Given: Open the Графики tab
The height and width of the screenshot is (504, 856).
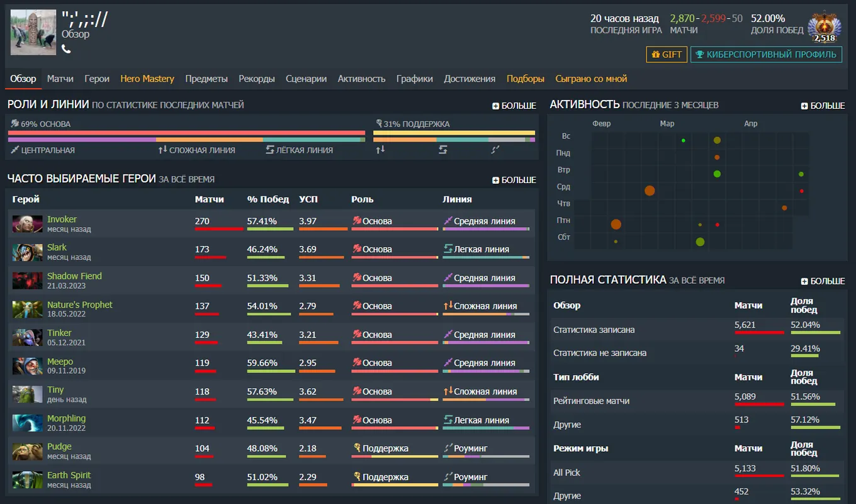Looking at the screenshot, I should pos(414,79).
